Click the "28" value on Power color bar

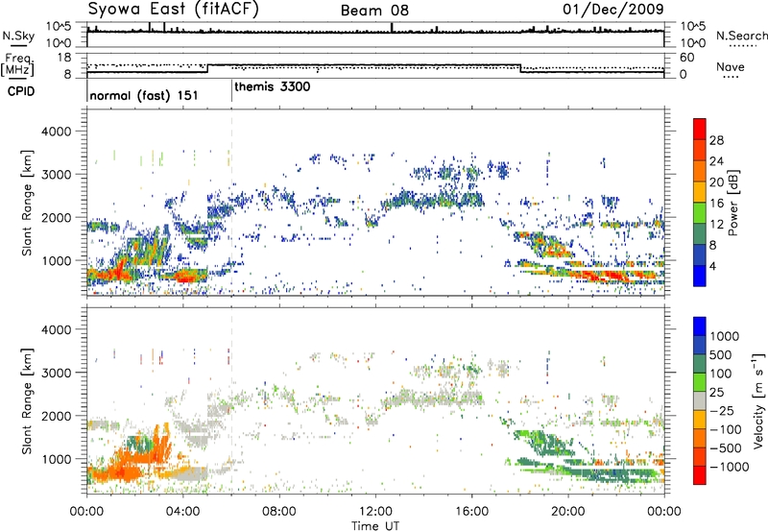[x=716, y=140]
